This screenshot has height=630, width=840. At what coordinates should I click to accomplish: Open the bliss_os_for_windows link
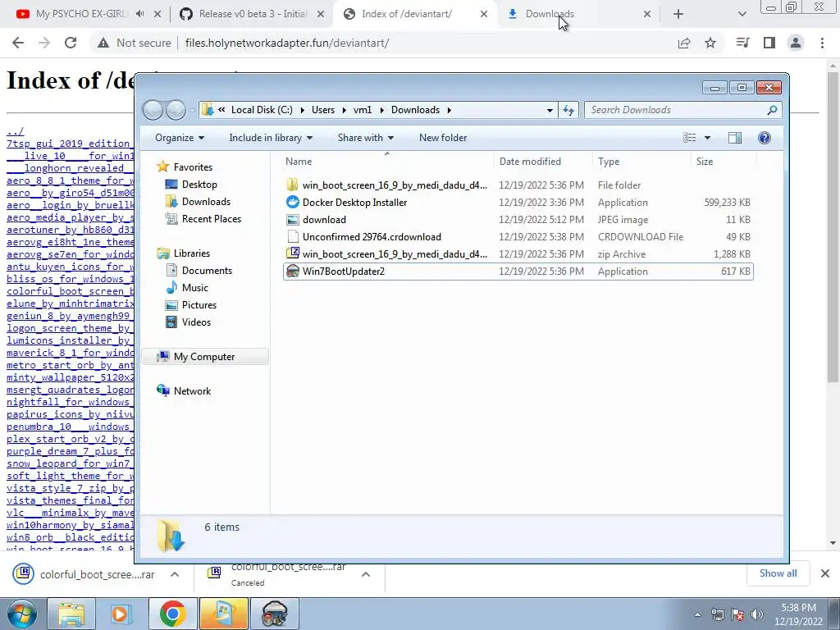[71, 279]
